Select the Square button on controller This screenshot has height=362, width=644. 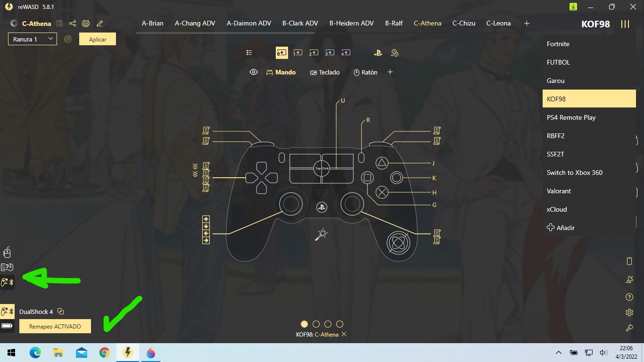tap(367, 178)
